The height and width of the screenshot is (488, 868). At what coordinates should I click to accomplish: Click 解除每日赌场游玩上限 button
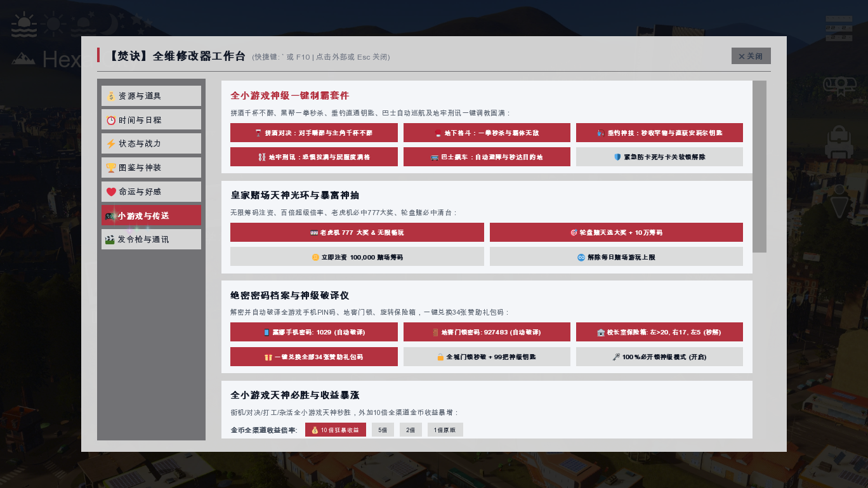coord(616,256)
